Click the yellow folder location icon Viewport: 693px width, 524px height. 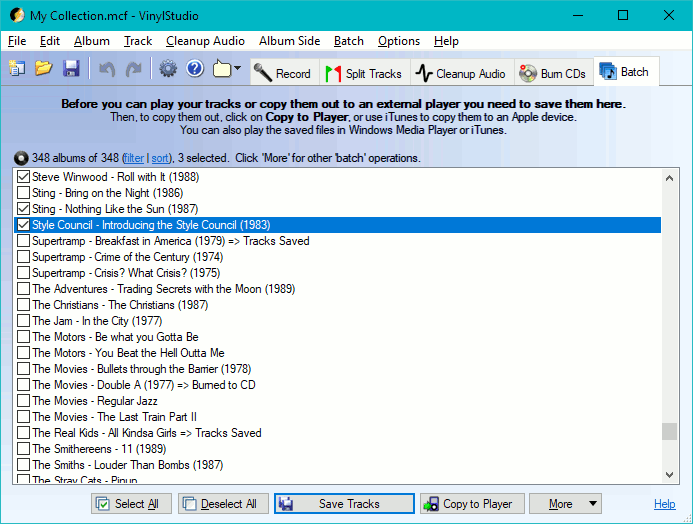[x=222, y=69]
